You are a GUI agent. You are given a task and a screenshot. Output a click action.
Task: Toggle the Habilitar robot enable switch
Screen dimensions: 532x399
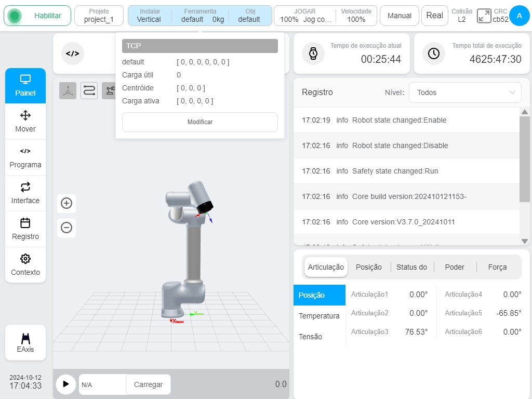coord(37,16)
